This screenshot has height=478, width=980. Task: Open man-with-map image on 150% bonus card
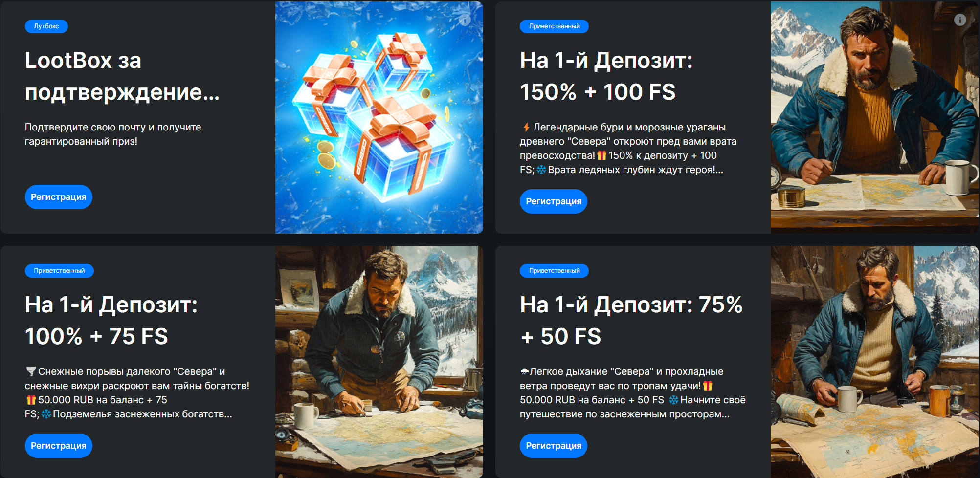875,117
